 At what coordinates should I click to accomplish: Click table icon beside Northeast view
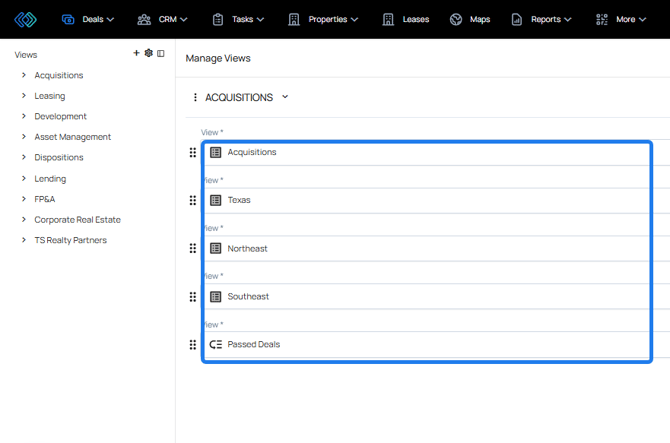coord(216,248)
